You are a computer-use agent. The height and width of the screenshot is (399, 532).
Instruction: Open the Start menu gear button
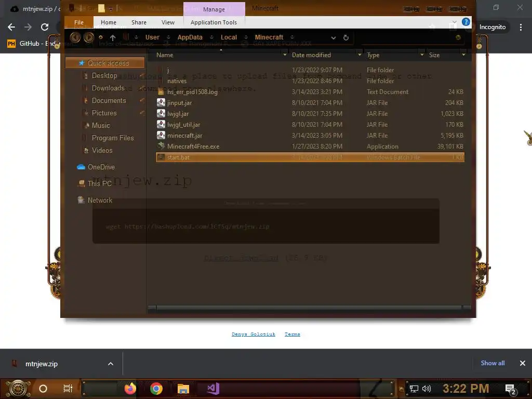point(18,389)
